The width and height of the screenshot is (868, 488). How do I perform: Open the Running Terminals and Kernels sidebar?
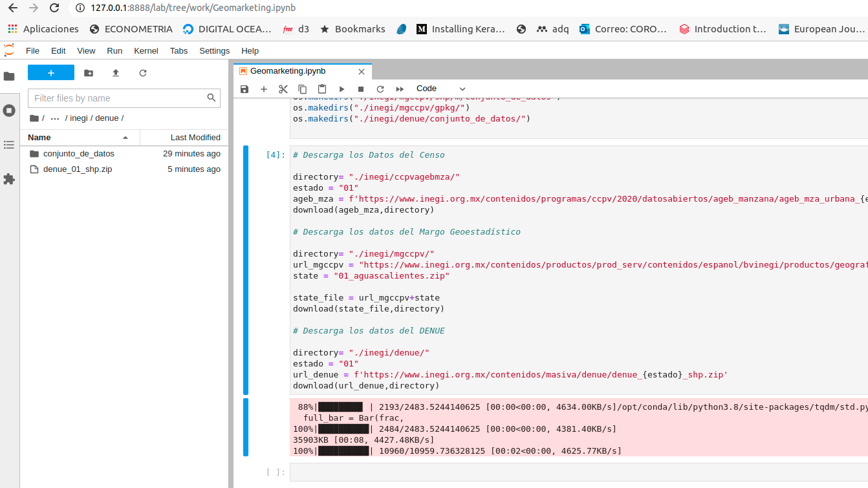coord(9,110)
